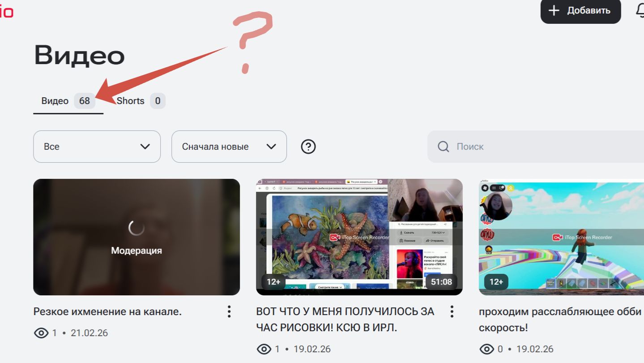Click 12+ age badge on drawing video
This screenshot has width=644, height=363.
pos(273,282)
